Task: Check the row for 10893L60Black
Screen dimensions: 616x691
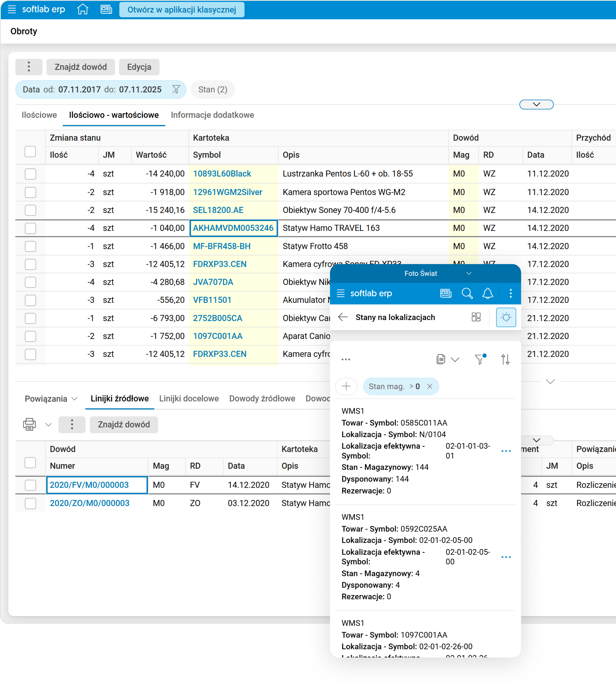Action: tap(31, 174)
